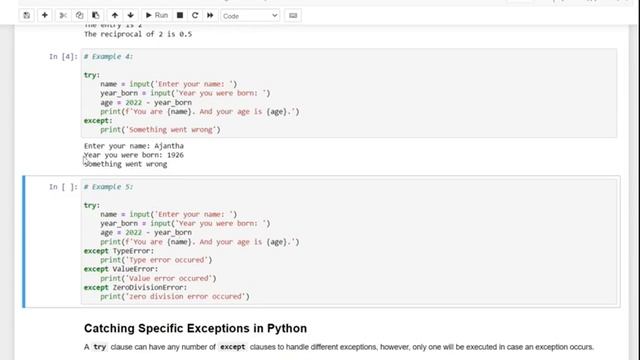Screen dimensions: 640x360
Task: Select the '# Example 4:' comment line
Action: [x=108, y=57]
